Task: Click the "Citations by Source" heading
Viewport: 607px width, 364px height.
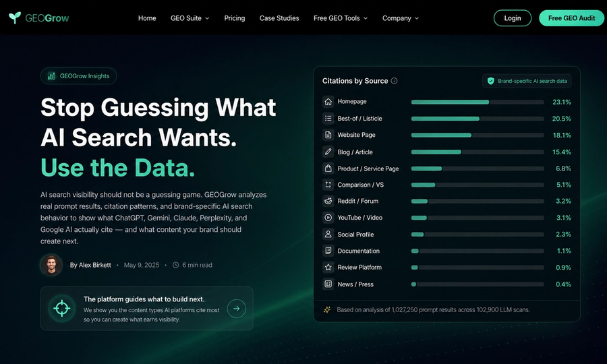Action: coord(355,81)
